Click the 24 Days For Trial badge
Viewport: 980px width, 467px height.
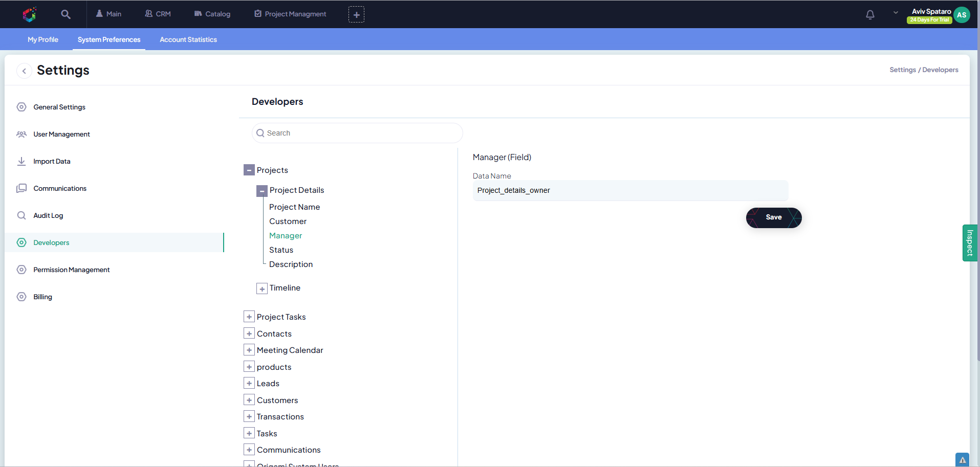(x=929, y=20)
